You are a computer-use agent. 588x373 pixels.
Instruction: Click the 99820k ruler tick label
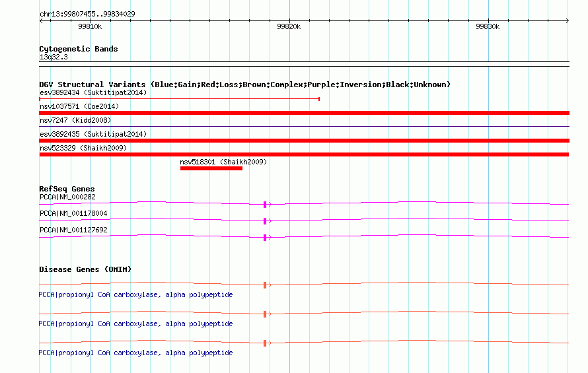click(289, 26)
